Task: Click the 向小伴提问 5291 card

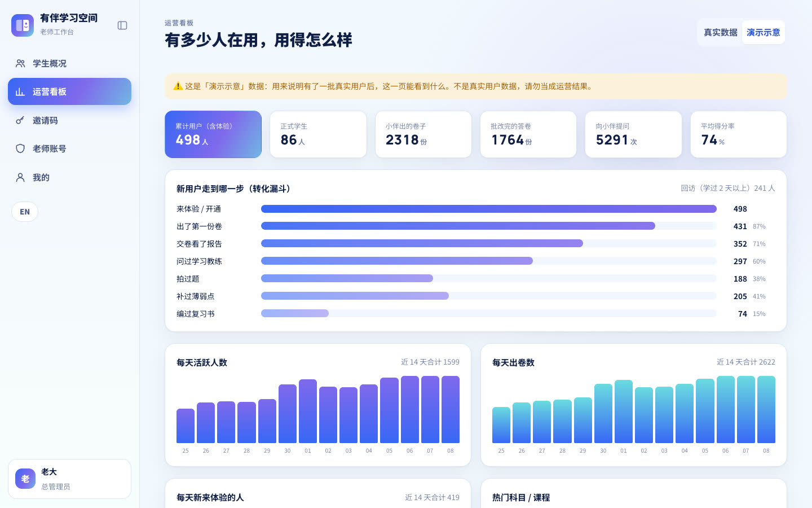Action: (x=633, y=134)
